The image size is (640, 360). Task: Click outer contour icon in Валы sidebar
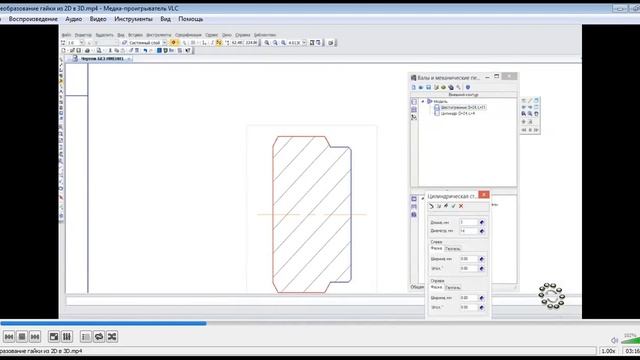click(x=414, y=102)
